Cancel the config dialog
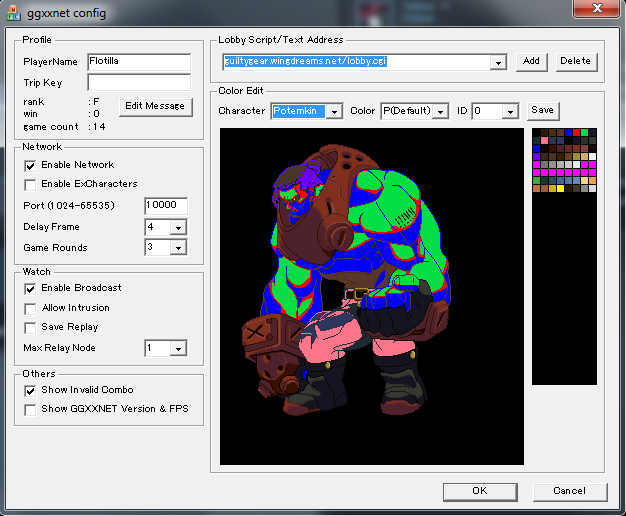 click(570, 491)
